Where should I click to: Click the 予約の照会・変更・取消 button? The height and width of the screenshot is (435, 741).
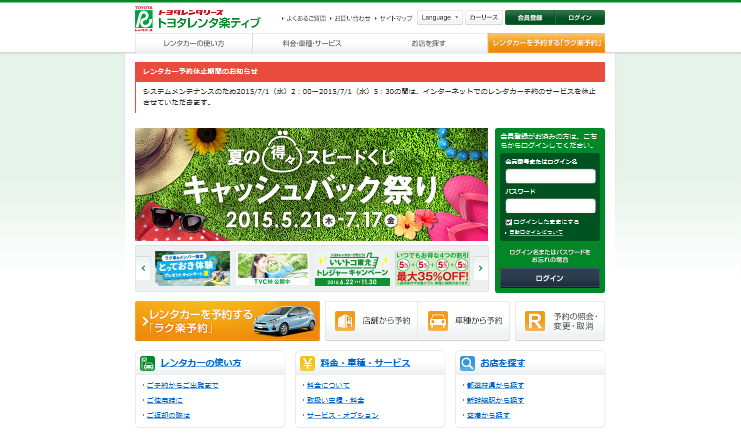[x=560, y=321]
